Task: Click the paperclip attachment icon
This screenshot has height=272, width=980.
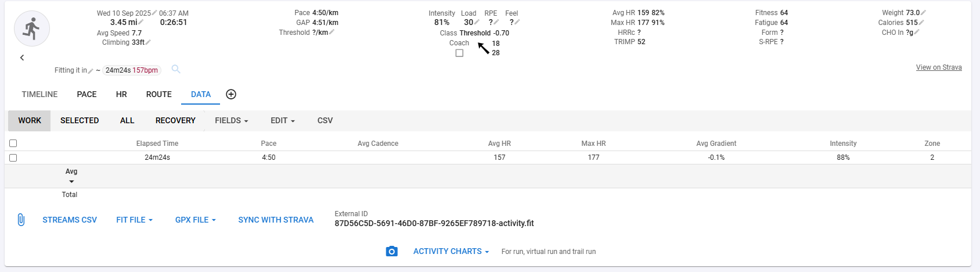Action: 21,220
